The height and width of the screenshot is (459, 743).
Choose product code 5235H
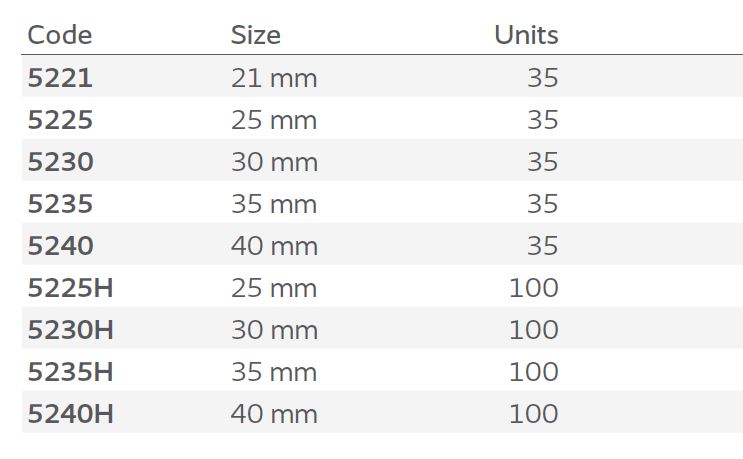pos(70,372)
